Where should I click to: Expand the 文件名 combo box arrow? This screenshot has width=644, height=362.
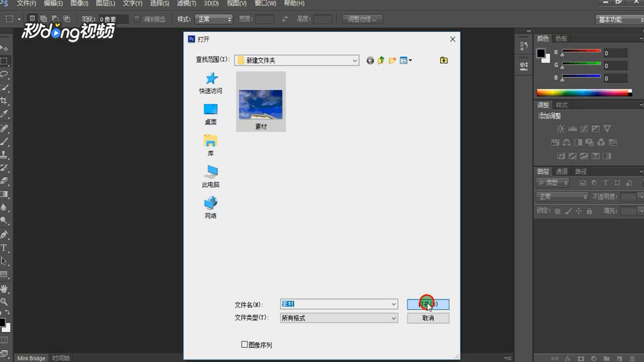[394, 304]
